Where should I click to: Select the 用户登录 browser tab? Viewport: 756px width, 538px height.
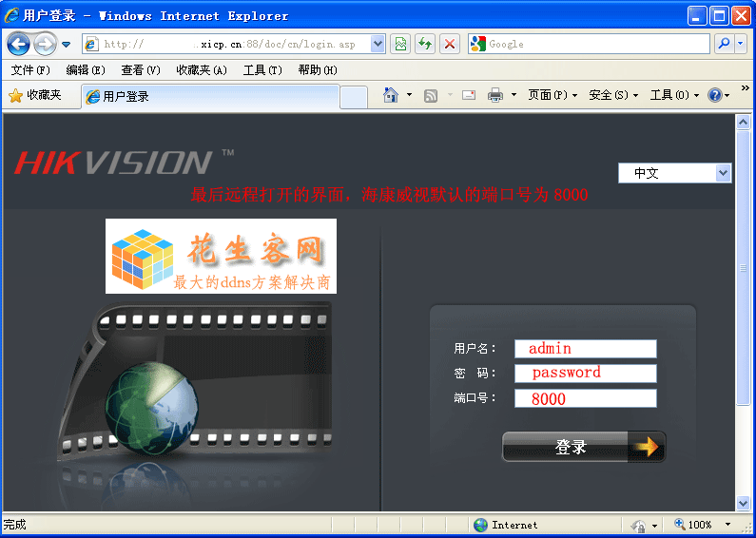(x=209, y=96)
